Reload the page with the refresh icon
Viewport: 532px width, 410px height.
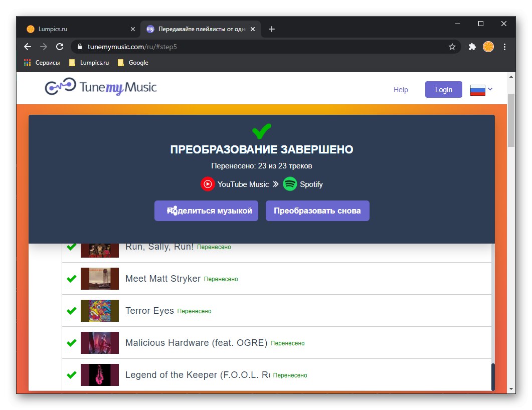60,47
